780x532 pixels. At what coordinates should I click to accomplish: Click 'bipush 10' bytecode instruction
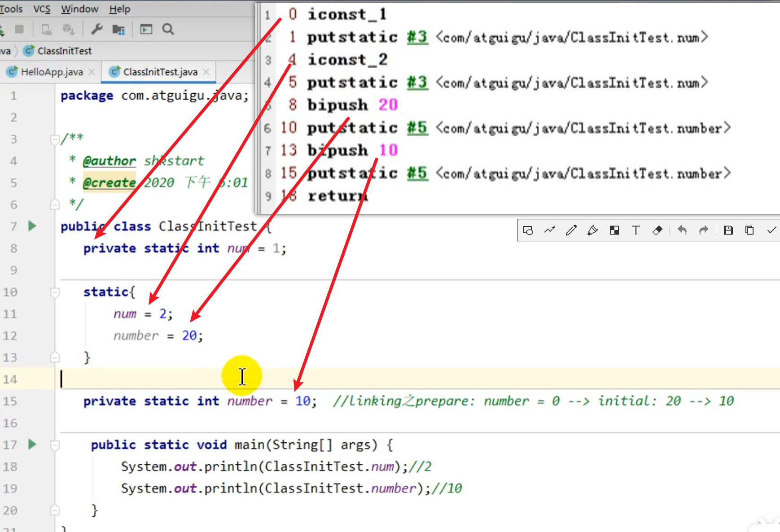(353, 150)
